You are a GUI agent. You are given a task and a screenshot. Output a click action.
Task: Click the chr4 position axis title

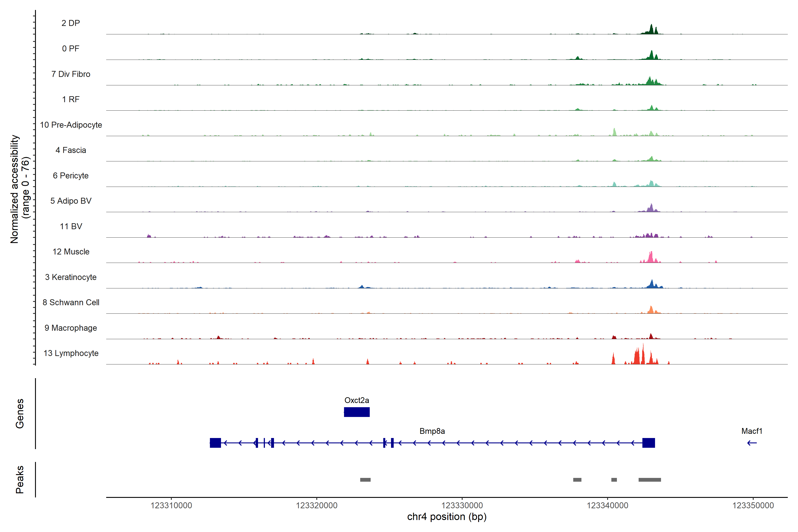446,517
